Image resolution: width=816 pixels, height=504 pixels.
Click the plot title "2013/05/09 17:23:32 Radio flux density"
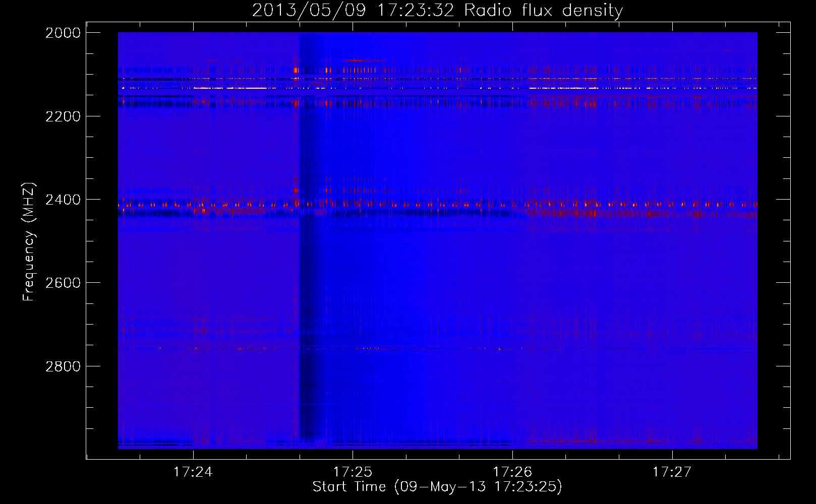tap(437, 10)
